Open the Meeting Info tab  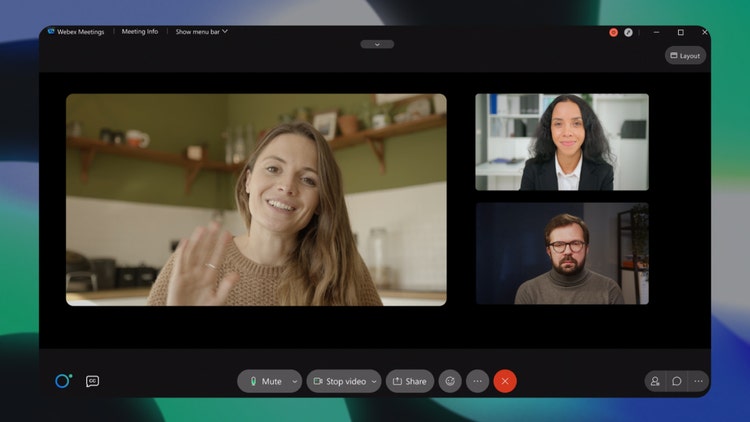click(x=139, y=32)
